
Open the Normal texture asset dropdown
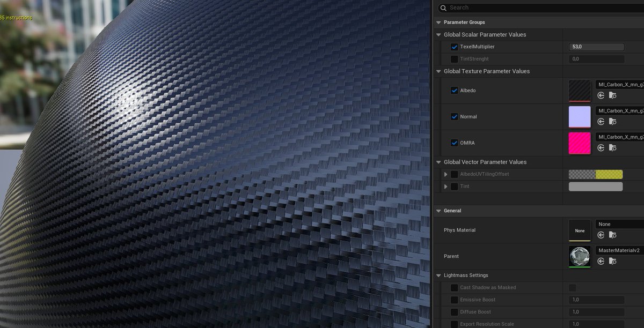point(620,110)
